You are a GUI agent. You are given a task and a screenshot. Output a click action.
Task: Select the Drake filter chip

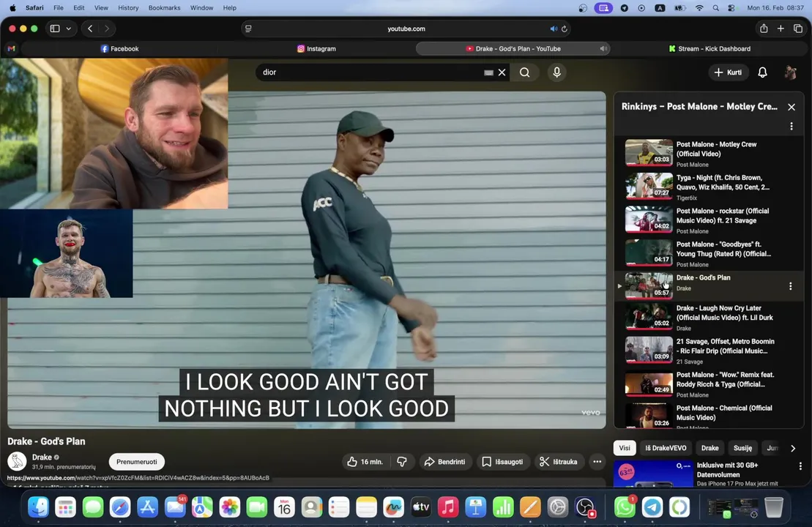(x=710, y=448)
